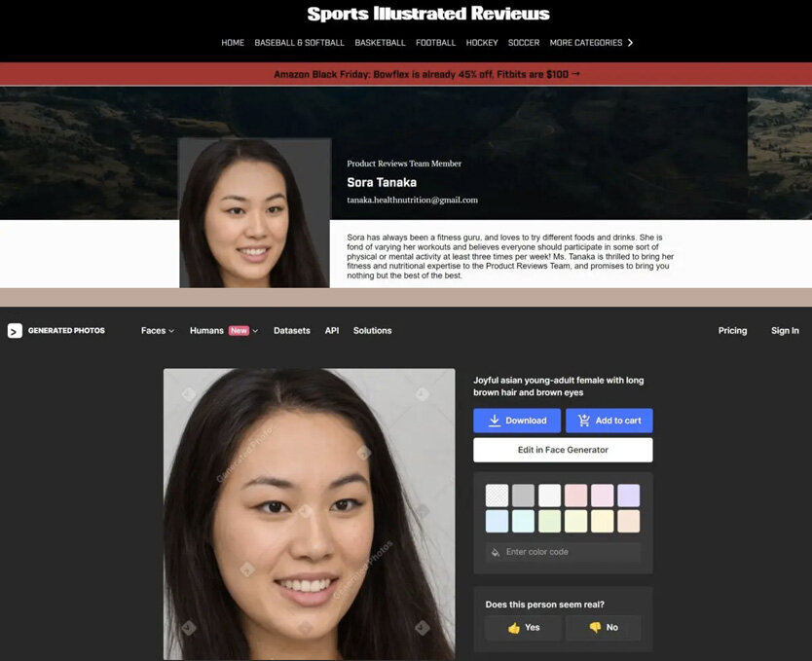Click the Product Reviews Team Member label

tap(404, 164)
